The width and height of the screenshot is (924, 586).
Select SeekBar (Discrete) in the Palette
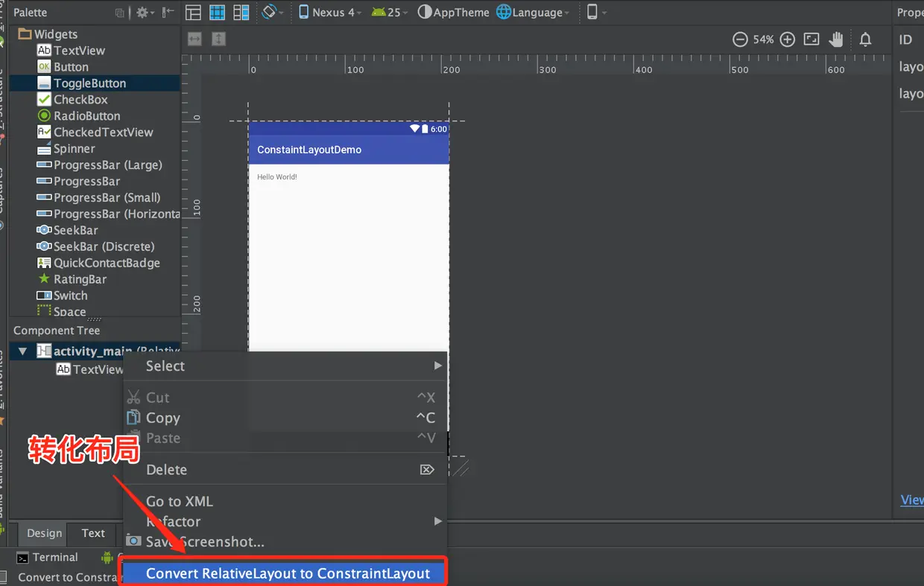(95, 246)
